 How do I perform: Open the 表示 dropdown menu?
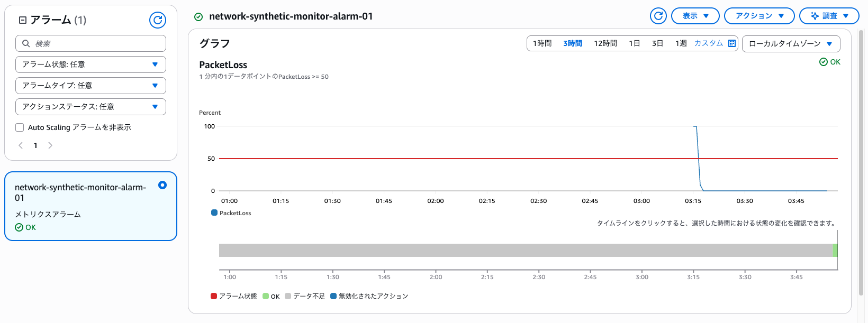[x=695, y=16]
